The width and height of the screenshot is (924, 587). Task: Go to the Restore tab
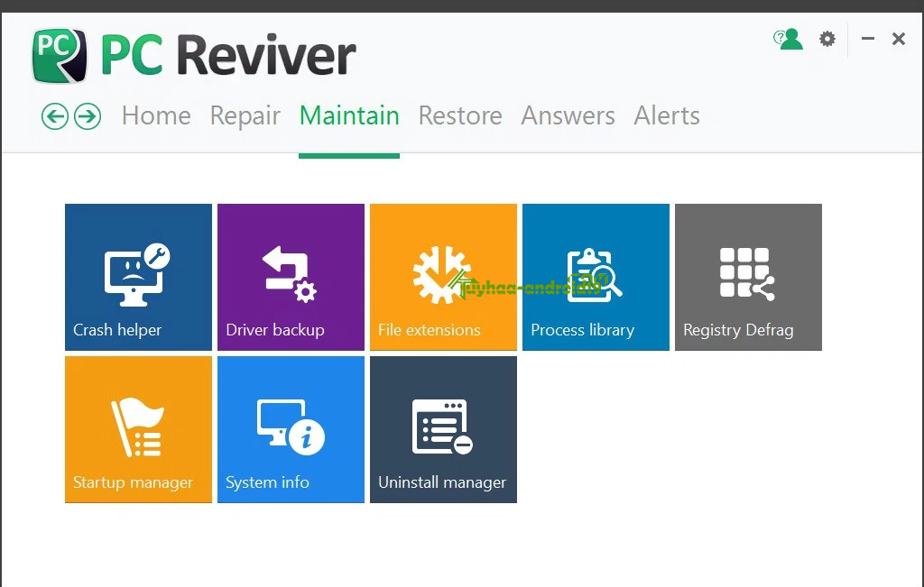point(460,115)
